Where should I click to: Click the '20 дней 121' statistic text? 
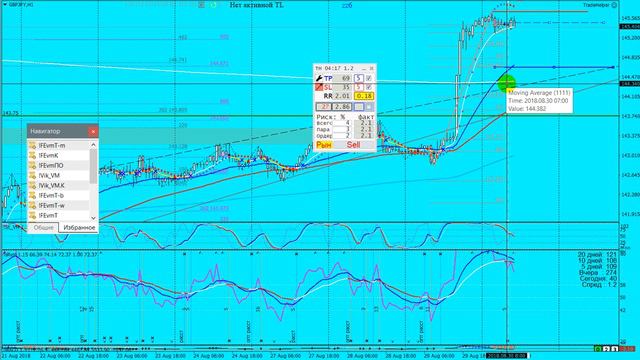[597, 254]
